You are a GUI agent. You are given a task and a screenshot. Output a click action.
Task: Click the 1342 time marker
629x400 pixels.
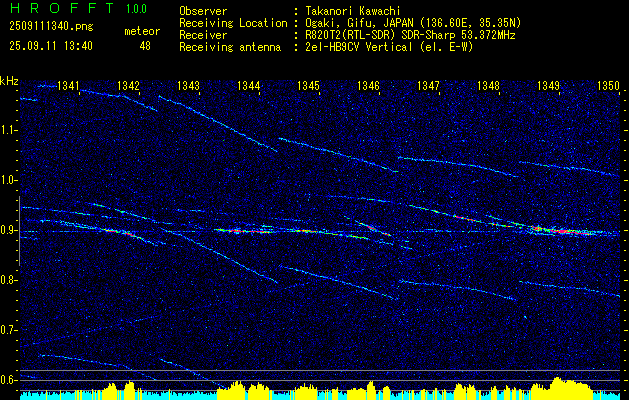pyautogui.click(x=128, y=86)
